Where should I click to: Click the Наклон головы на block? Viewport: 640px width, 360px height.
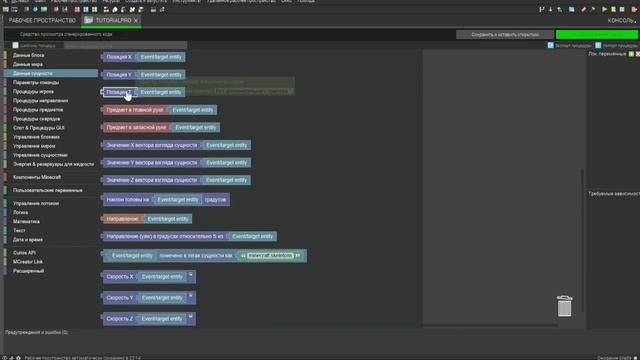point(127,200)
